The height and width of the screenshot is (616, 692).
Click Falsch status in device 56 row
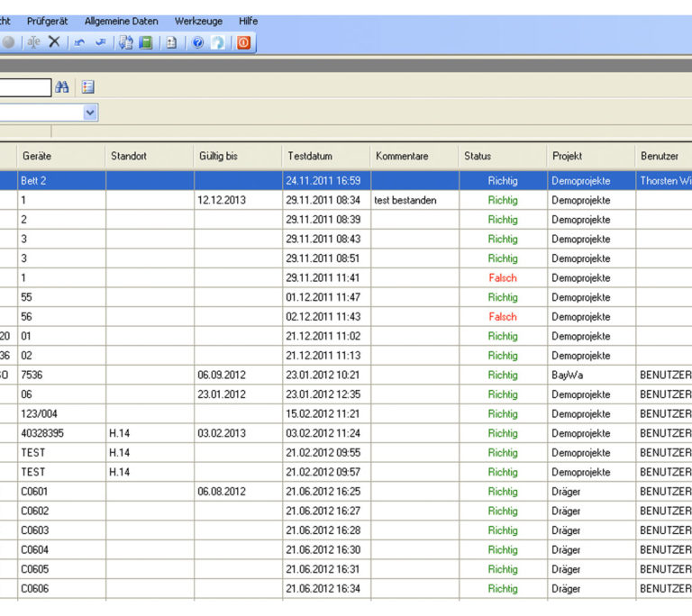(x=503, y=317)
